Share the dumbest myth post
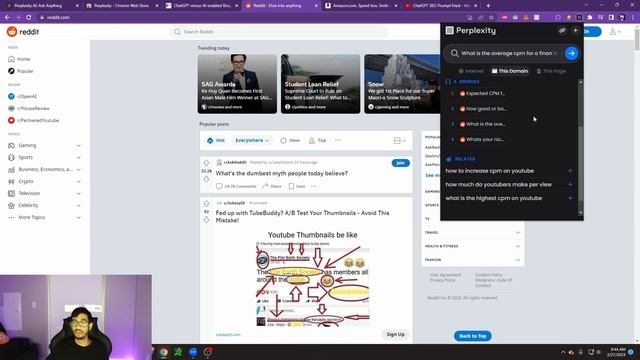 click(x=272, y=186)
